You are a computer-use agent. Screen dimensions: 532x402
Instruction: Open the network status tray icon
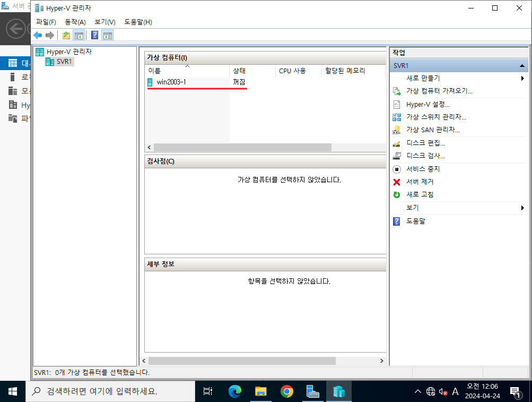[x=431, y=391]
